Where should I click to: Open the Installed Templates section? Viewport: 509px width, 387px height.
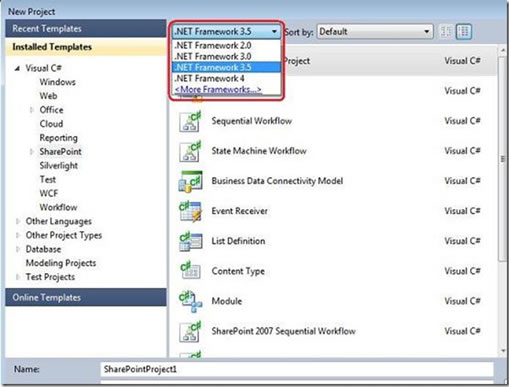pos(86,47)
